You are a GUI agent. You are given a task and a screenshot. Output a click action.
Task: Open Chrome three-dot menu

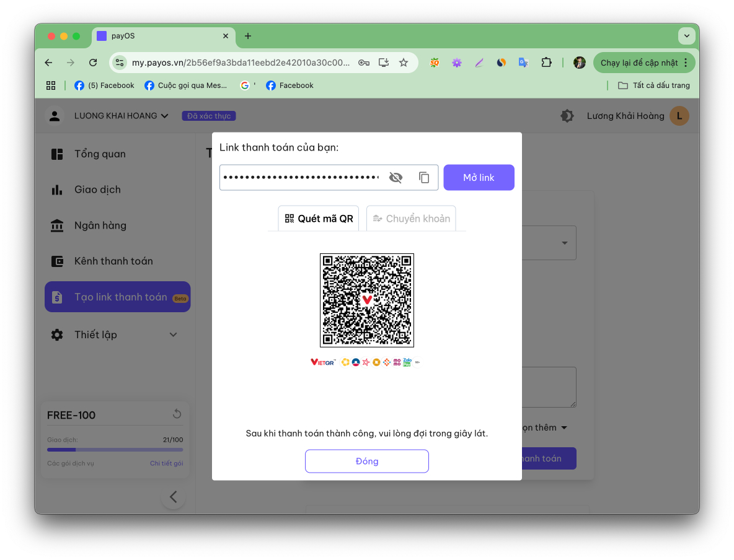point(686,63)
